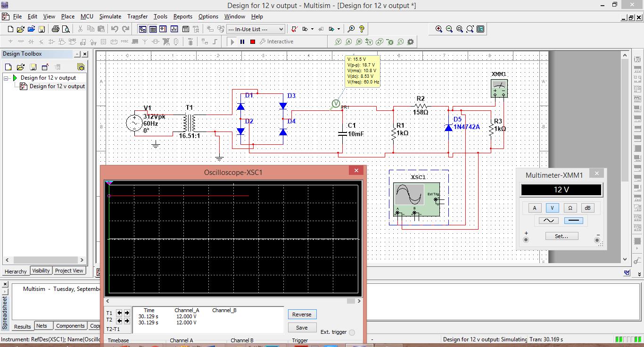Click the Print icon in the toolbar
Viewport: 644px width, 347px height.
(55, 29)
